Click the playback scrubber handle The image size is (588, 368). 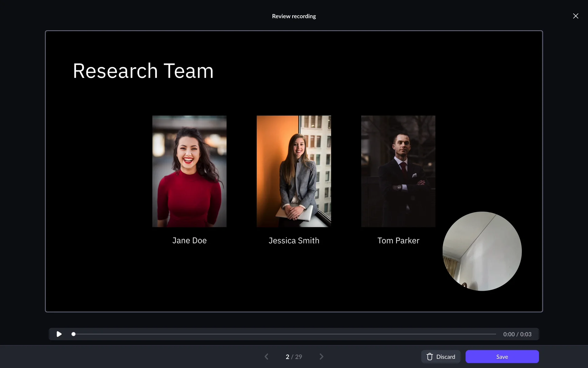pos(73,334)
